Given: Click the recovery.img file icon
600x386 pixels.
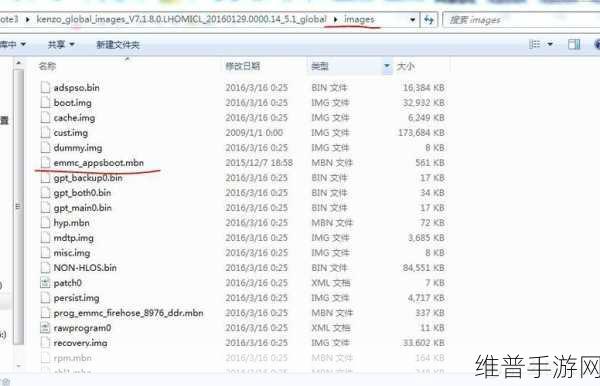Looking at the screenshot, I should (45, 342).
